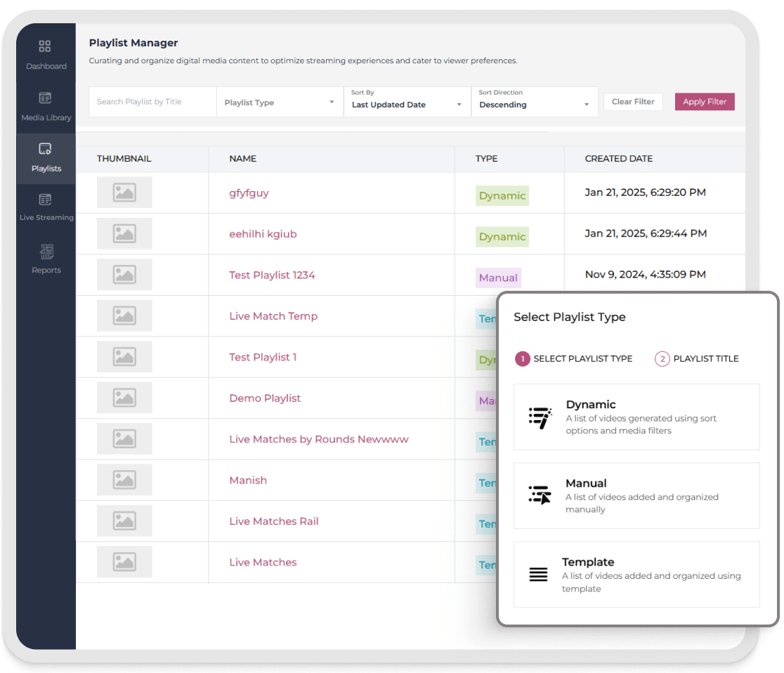Viewport: 784px width, 673px height.
Task: Open the Media Library sidebar icon
Action: click(45, 98)
